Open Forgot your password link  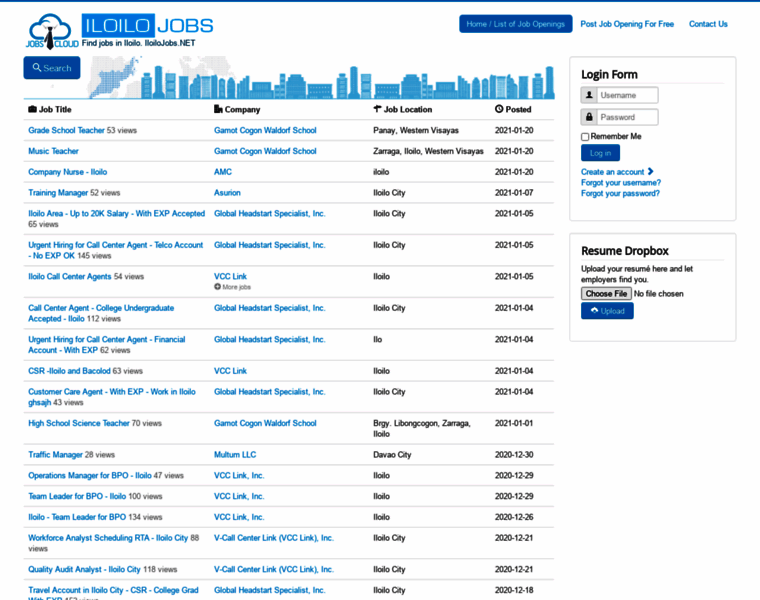coord(620,193)
